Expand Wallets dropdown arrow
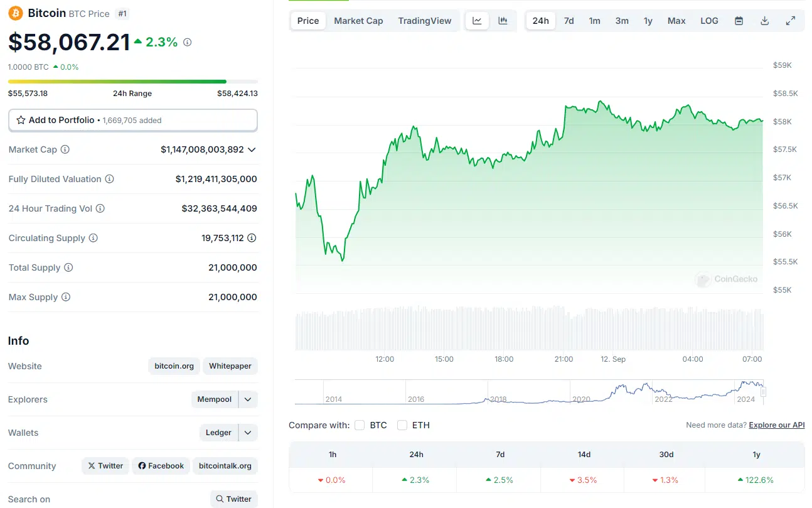Viewport: 812px width, 508px height. 248,433
